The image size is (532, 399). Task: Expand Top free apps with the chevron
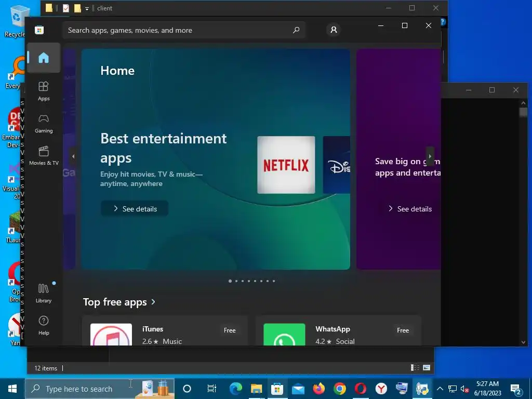pos(153,302)
